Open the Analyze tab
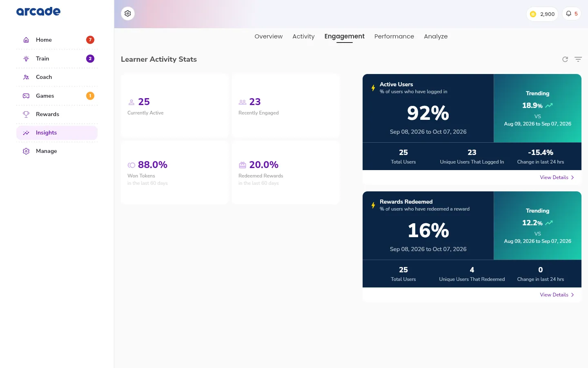Viewport: 588px width, 368px height. [436, 36]
